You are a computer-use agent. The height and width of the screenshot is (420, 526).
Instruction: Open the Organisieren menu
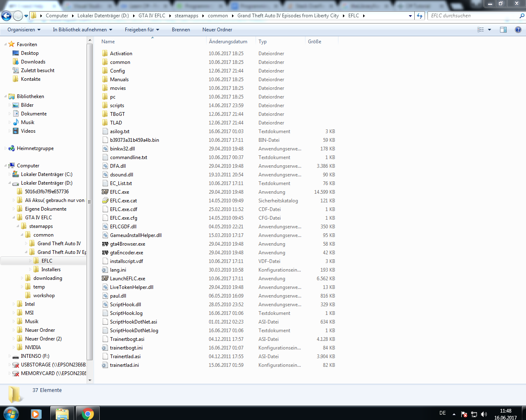coord(24,30)
